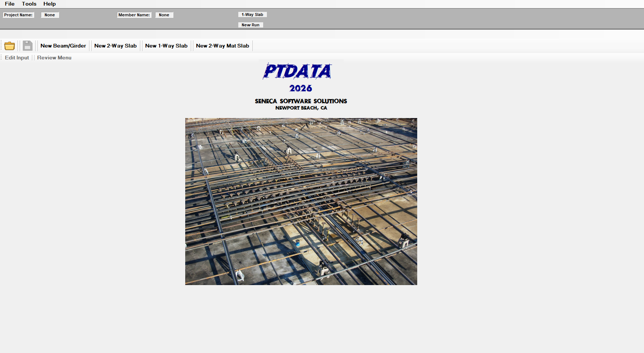This screenshot has height=353, width=644.
Task: Click the Project Name None value
Action: [x=50, y=15]
